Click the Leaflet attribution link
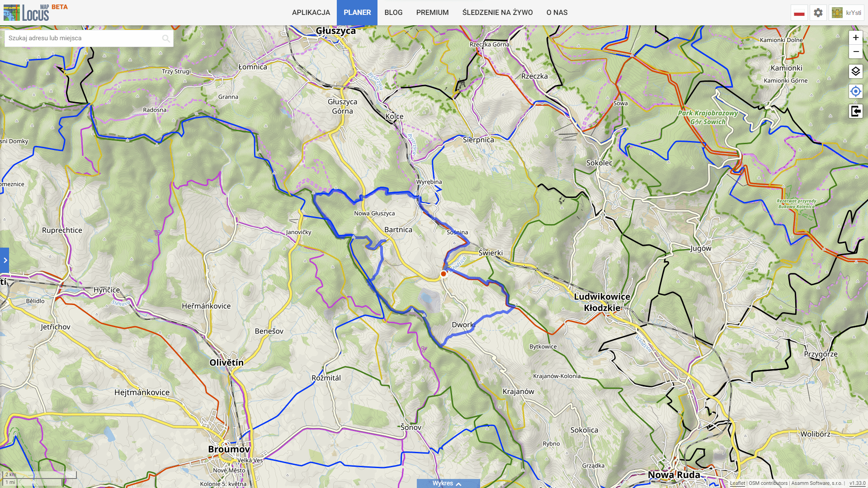 737,483
